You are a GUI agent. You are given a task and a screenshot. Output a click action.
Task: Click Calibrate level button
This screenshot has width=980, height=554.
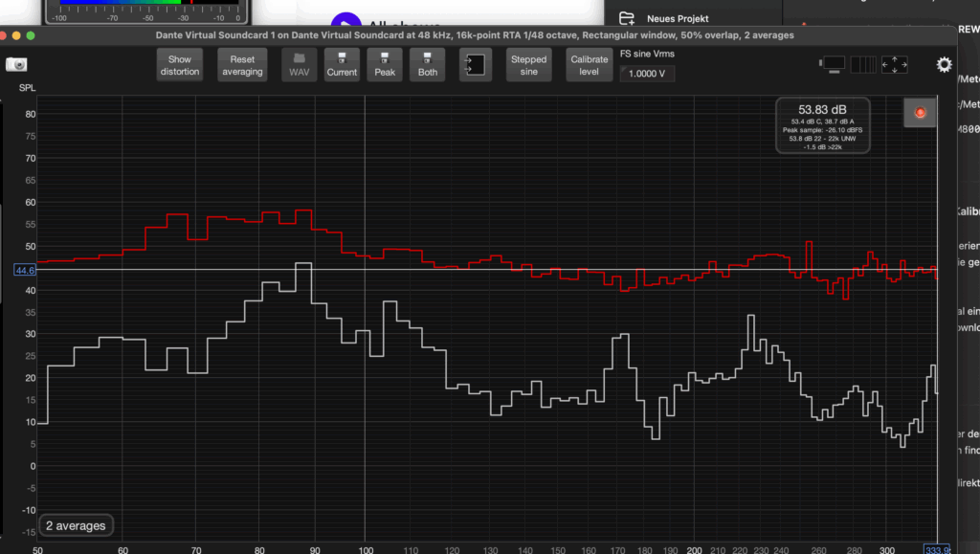point(590,65)
